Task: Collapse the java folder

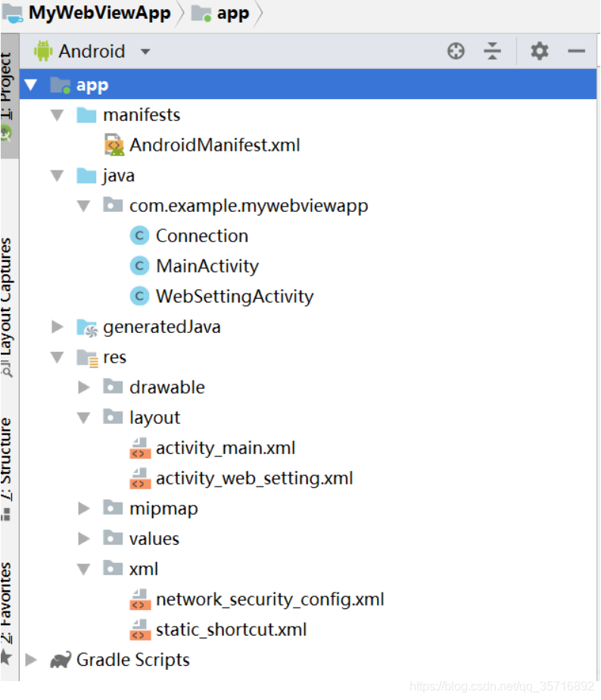Action: [x=58, y=176]
